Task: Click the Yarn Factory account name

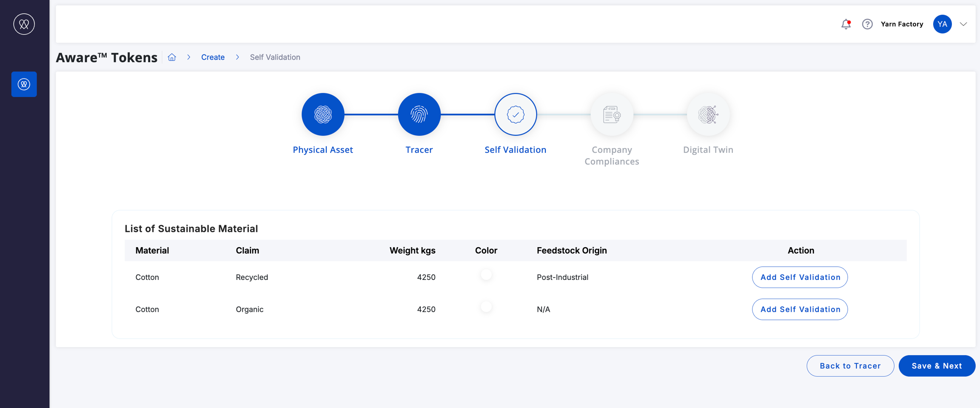Action: pyautogui.click(x=902, y=24)
